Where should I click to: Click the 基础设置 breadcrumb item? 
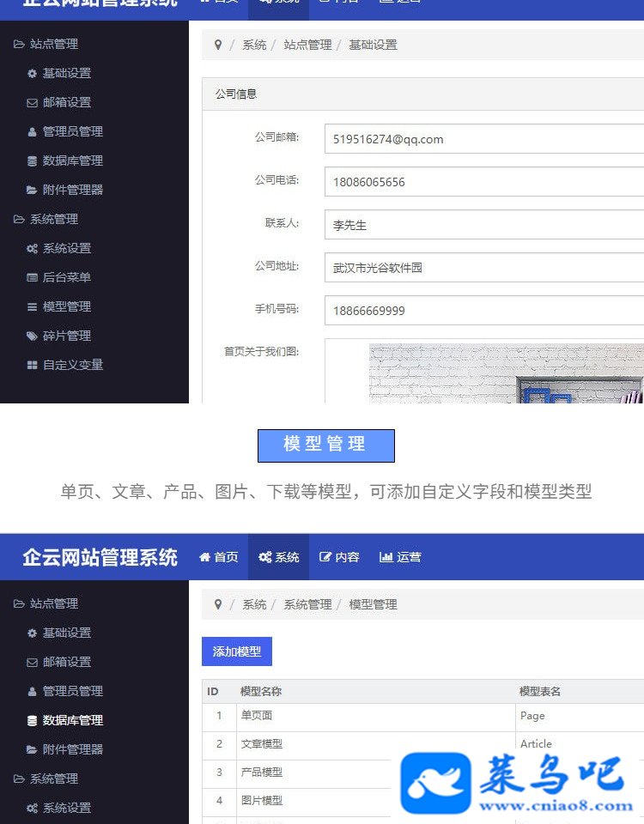click(x=374, y=45)
